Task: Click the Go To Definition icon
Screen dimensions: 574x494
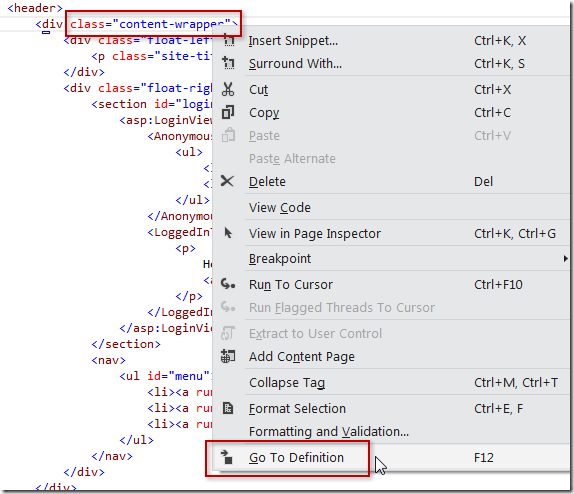Action: (x=227, y=457)
